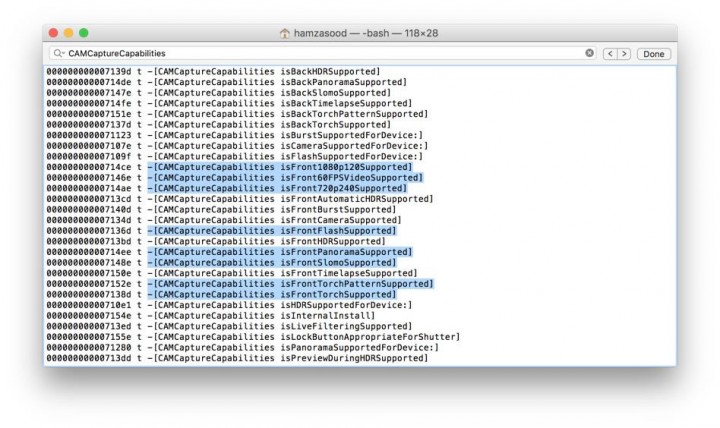The width and height of the screenshot is (720, 428).
Task: Click the highlighted isFront1080p120Supported line
Action: pyautogui.click(x=280, y=167)
